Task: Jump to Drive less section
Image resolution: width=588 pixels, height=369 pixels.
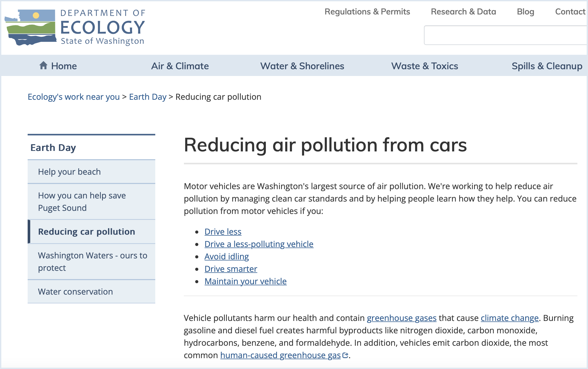Action: tap(223, 232)
